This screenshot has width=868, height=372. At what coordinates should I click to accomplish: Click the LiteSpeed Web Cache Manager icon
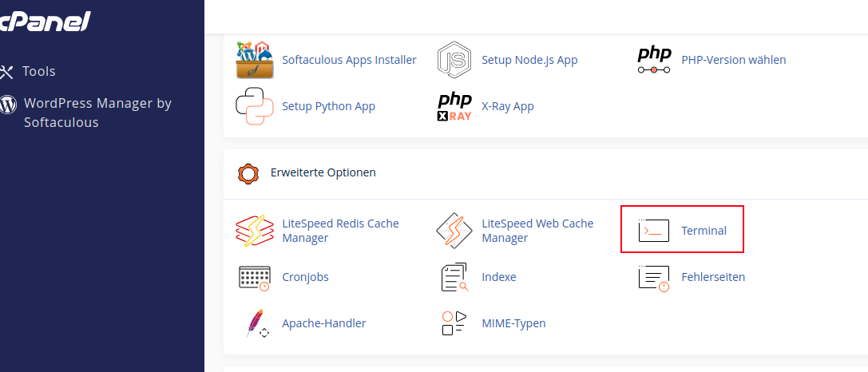tap(454, 231)
